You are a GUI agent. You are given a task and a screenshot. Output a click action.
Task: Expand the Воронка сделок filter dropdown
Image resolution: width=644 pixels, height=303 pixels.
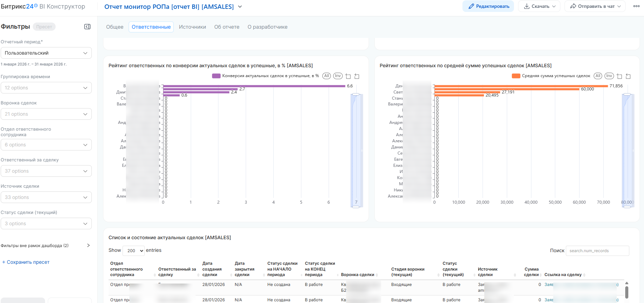(x=46, y=114)
